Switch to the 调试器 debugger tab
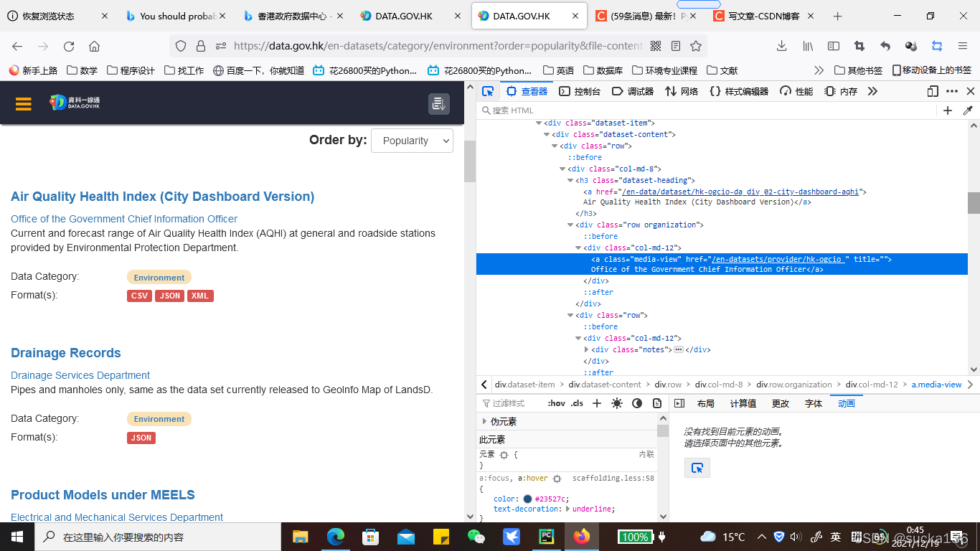Viewport: 980px width, 551px height. point(633,91)
